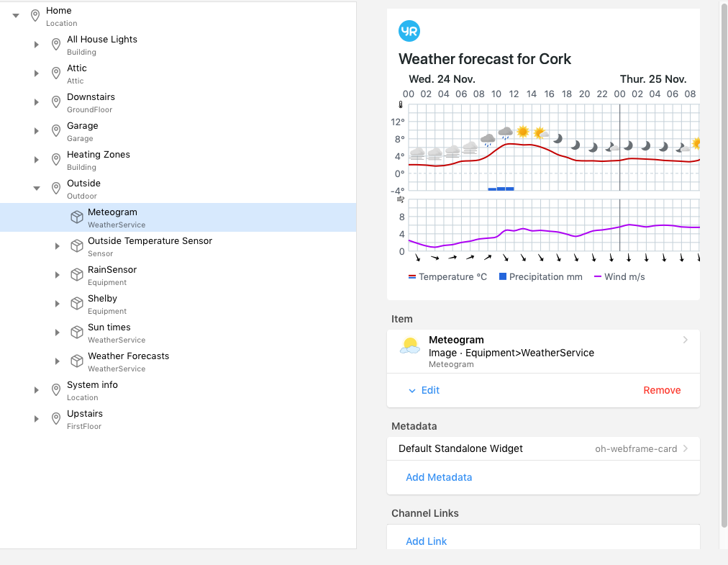Expand the Upstairs tree node
728x565 pixels.
pyautogui.click(x=37, y=419)
